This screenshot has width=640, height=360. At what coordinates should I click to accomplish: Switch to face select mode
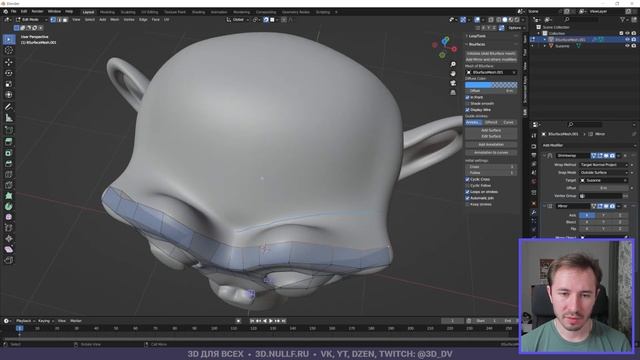65,20
